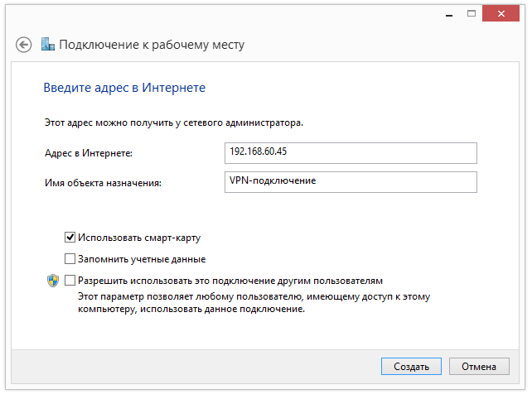Click the «Запомнить учетные данные» label text

pyautogui.click(x=142, y=259)
